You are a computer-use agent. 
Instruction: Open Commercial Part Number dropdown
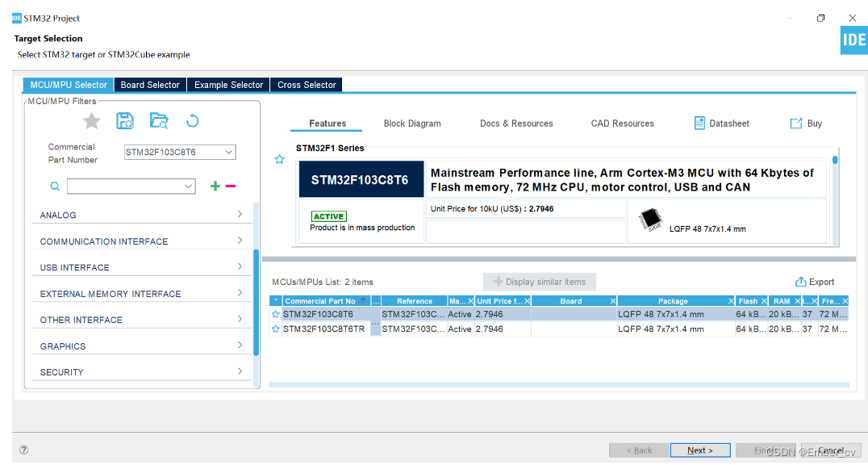coord(228,153)
